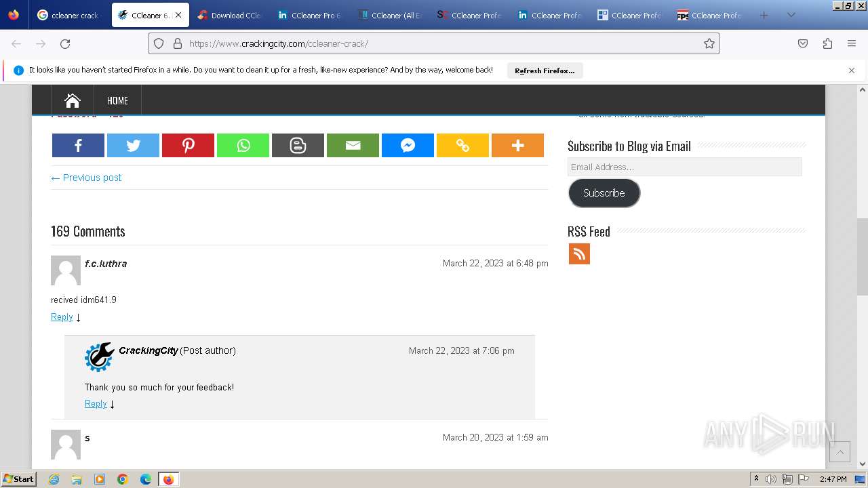Open more sharing options plus icon
The height and width of the screenshot is (488, 868).
tap(517, 145)
